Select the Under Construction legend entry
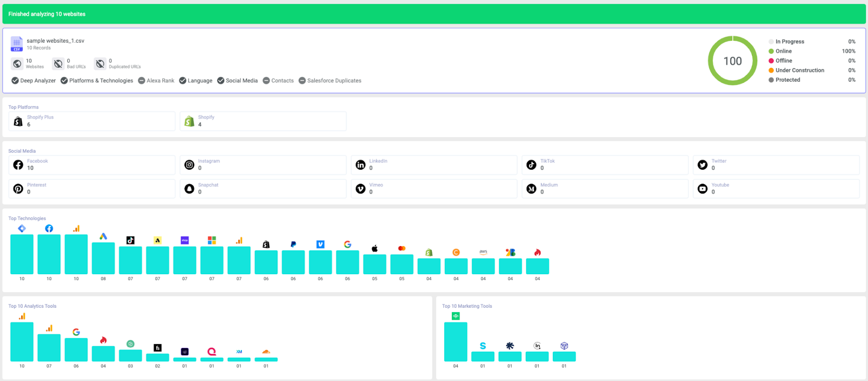 [x=796, y=70]
